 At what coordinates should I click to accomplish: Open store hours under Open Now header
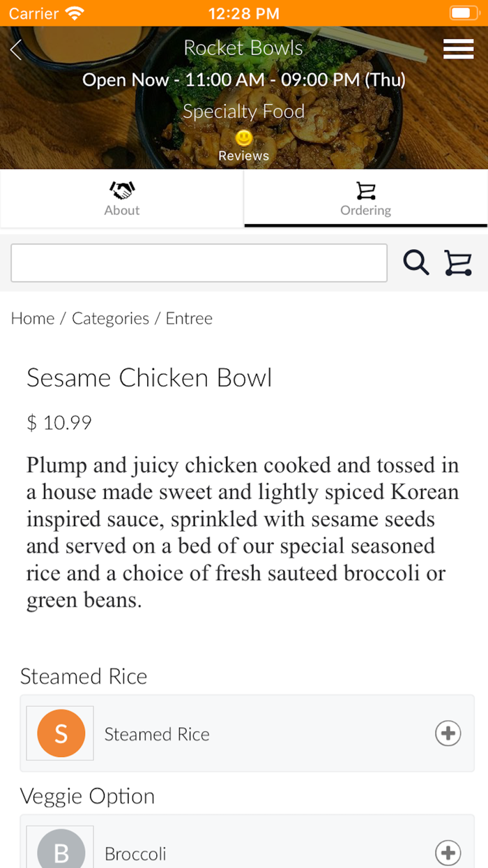(x=243, y=80)
